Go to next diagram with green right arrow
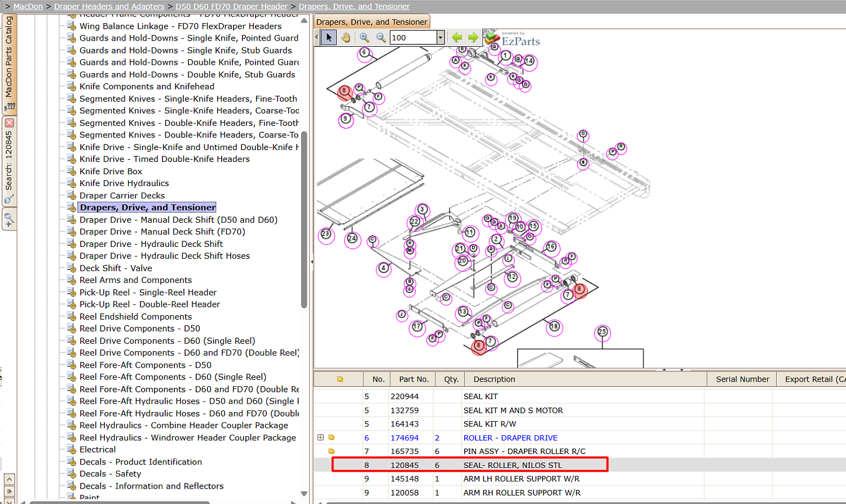Screen dimensions: 846x504 click(x=473, y=37)
